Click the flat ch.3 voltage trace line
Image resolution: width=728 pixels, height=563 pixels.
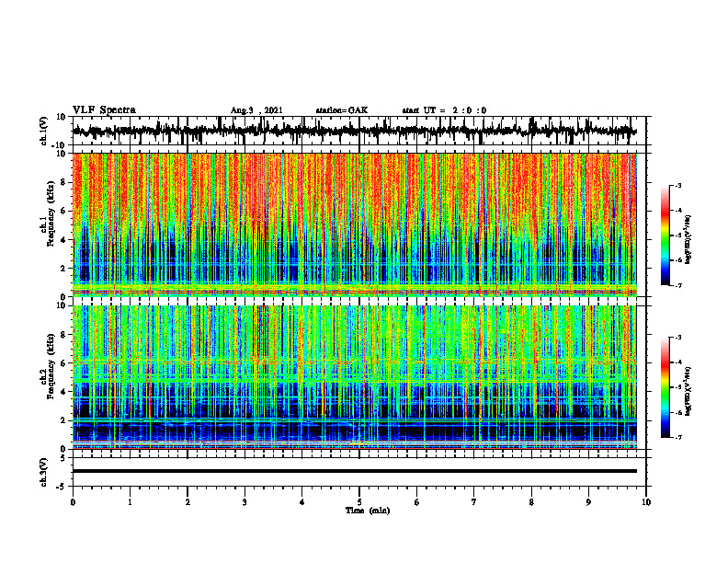pos(354,471)
